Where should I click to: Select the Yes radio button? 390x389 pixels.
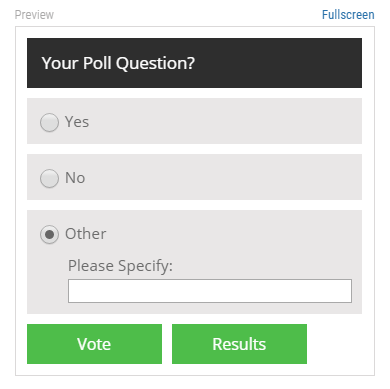click(49, 122)
